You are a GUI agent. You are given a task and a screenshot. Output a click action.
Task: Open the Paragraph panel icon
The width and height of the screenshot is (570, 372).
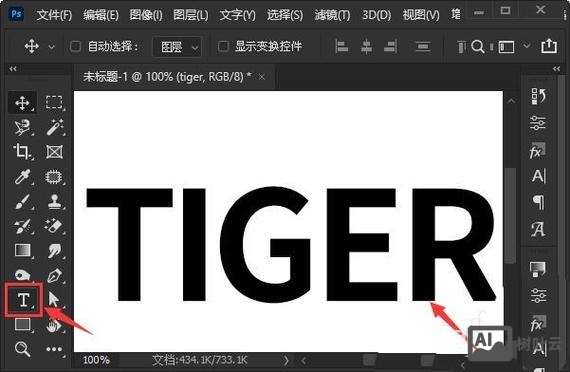[538, 202]
